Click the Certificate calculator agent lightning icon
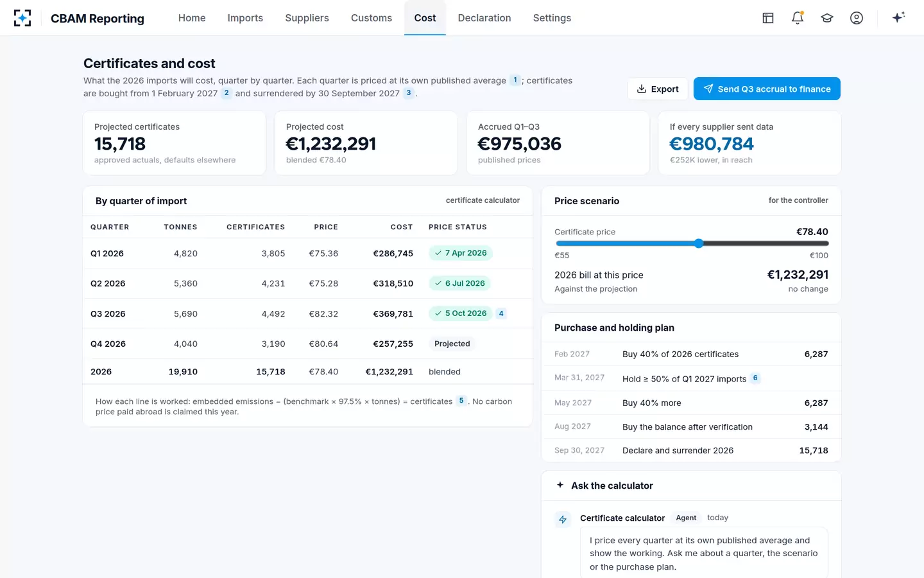The height and width of the screenshot is (578, 924). coord(563,520)
